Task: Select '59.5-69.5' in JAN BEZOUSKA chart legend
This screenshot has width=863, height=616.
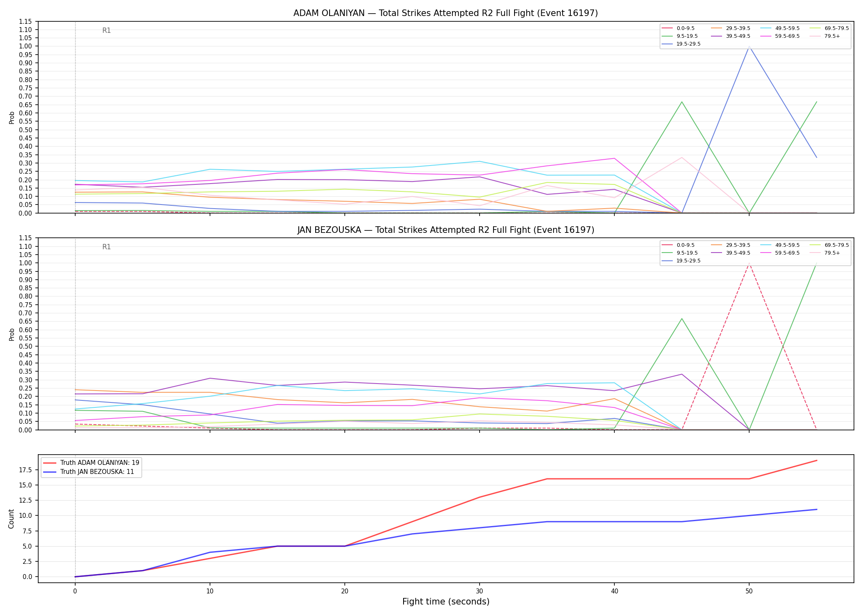Action: point(780,253)
